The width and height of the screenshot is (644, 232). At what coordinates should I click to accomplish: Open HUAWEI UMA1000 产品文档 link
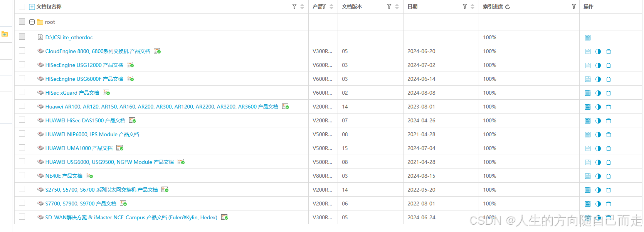point(79,148)
